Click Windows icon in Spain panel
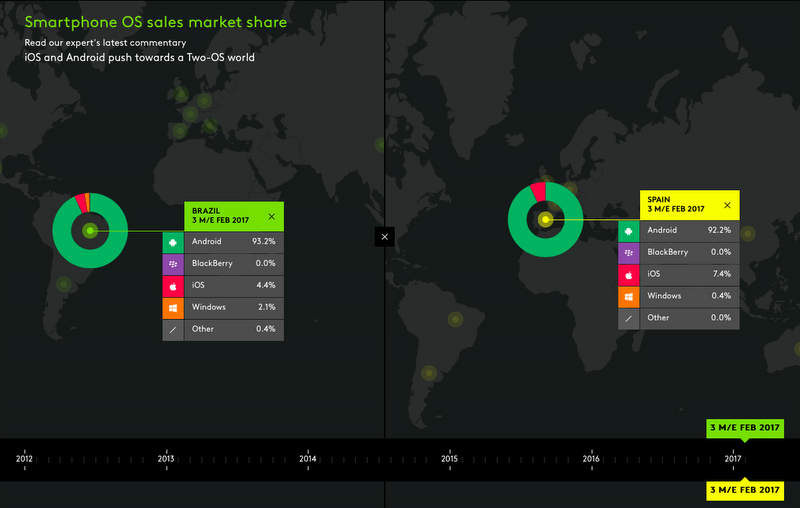Viewport: 800px width, 508px height. [629, 297]
